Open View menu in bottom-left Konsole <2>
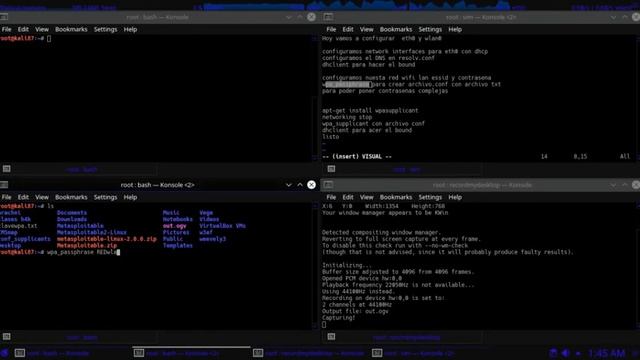Viewport: 640px width, 360px height. click(42, 197)
